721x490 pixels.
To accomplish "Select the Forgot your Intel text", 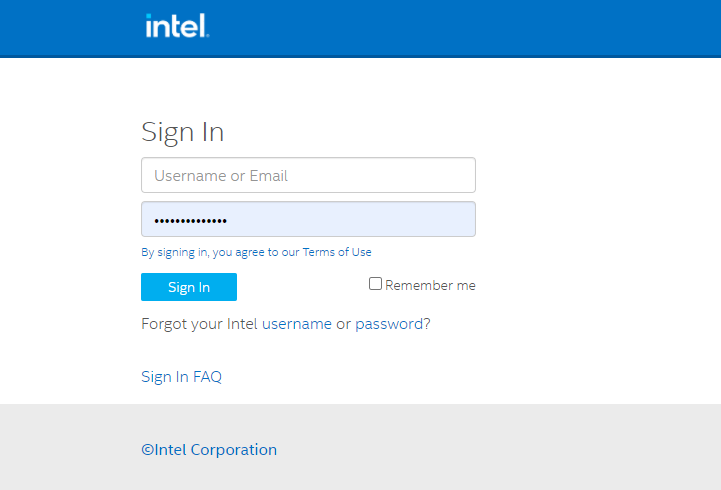I will click(x=199, y=324).
